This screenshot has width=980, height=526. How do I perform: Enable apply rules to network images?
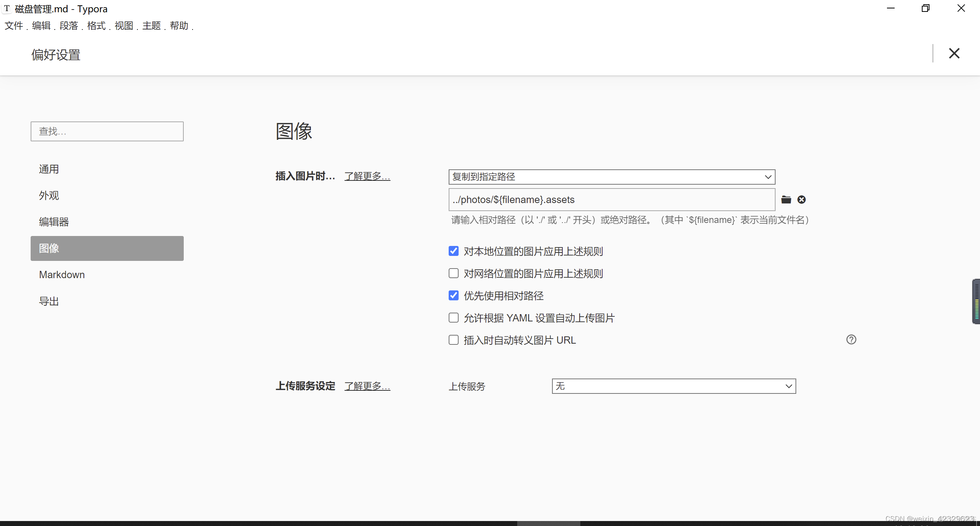coord(454,273)
